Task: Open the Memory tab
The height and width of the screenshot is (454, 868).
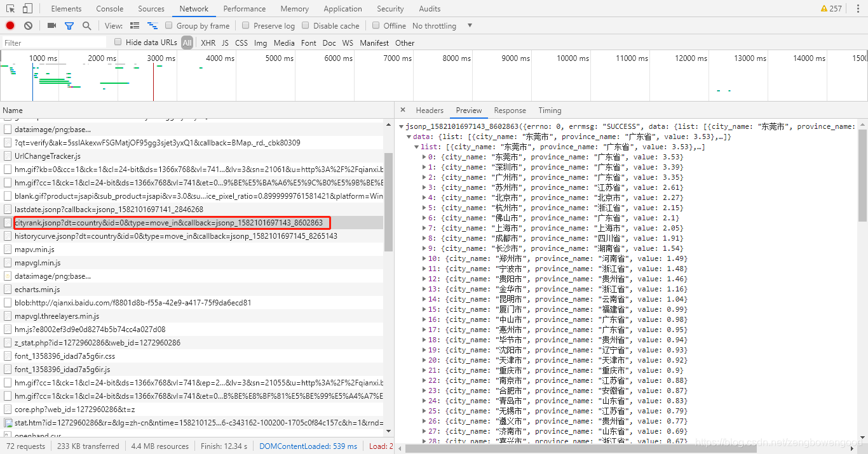Action: [x=294, y=9]
